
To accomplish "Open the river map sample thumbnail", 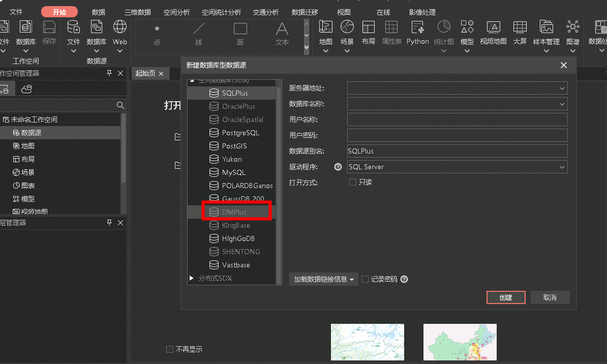I will pyautogui.click(x=368, y=342).
